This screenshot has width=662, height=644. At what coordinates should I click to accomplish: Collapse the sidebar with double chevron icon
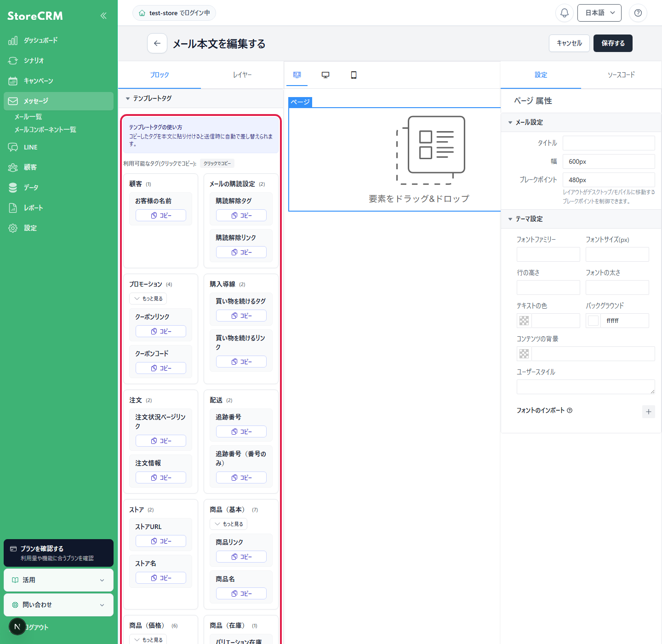(x=103, y=16)
